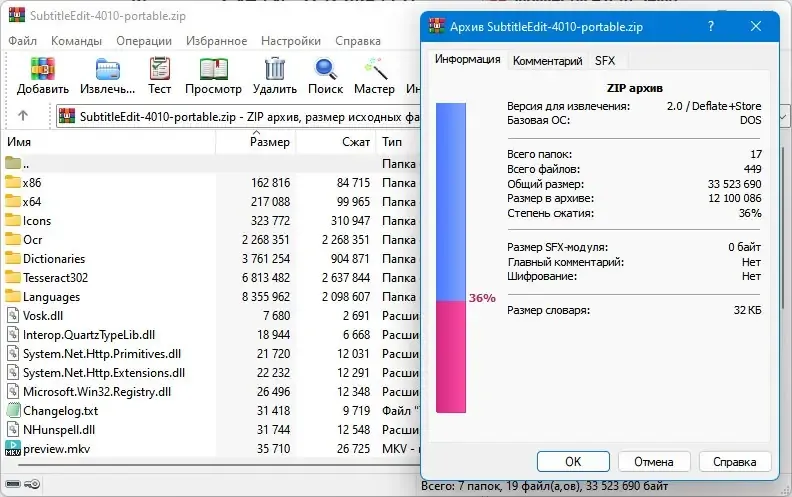Select the Languages folder icon
Image resolution: width=792 pixels, height=497 pixels.
pos(13,296)
